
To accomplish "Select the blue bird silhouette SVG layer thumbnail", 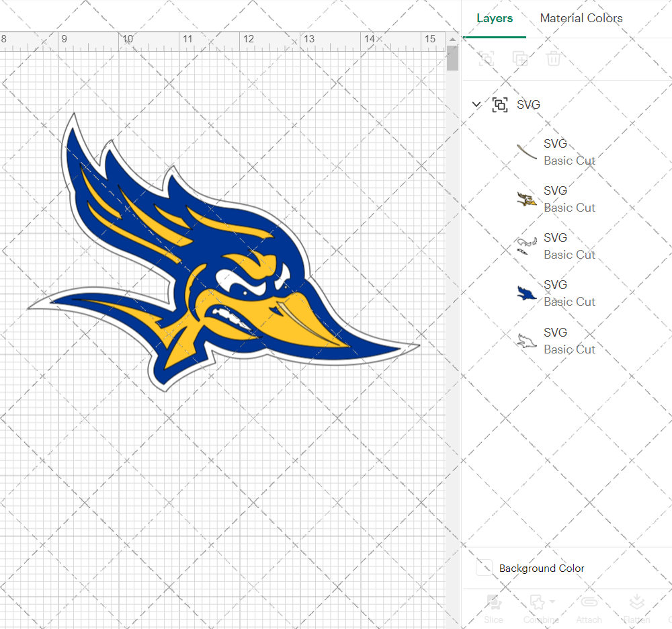I will [x=527, y=294].
